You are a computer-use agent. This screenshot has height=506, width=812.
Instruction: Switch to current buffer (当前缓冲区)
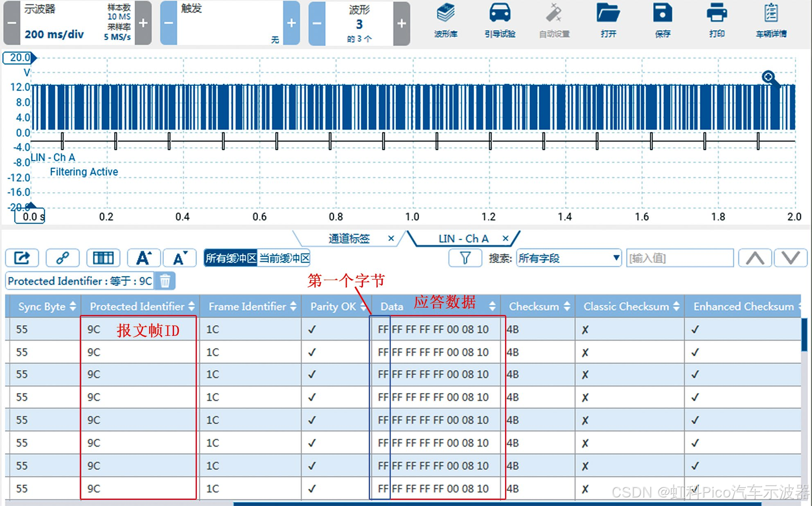pos(284,258)
